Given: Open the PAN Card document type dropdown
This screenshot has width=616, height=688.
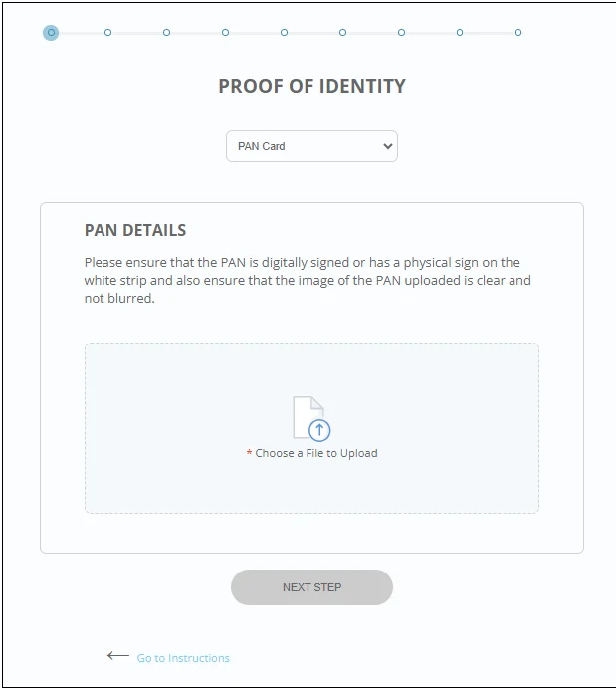Looking at the screenshot, I should tap(311, 146).
